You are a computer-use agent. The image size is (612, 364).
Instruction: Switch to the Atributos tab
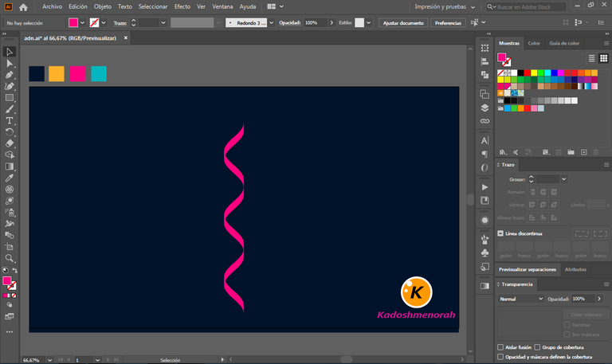[575, 269]
